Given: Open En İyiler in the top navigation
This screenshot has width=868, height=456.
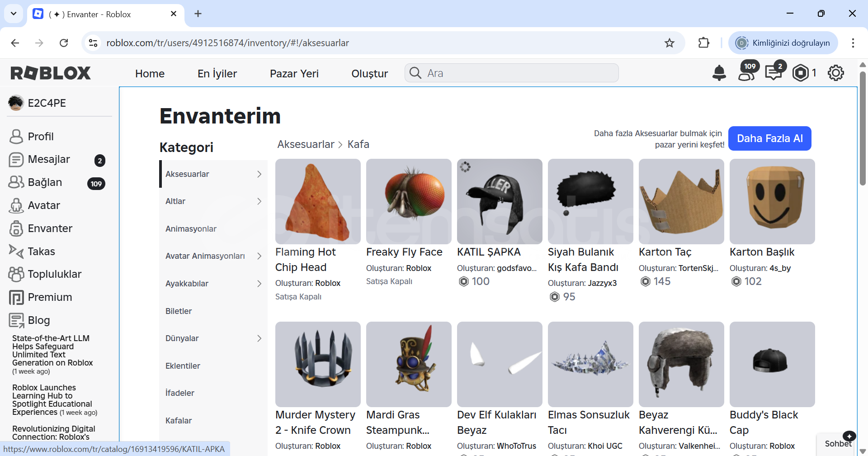Looking at the screenshot, I should [217, 73].
